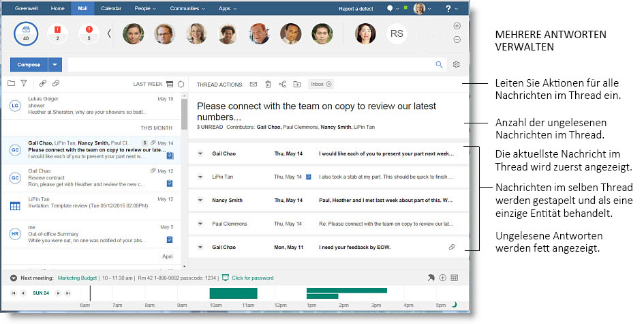Screen dimensions: 644x324
Task: Open the People menu
Action: click(x=145, y=8)
